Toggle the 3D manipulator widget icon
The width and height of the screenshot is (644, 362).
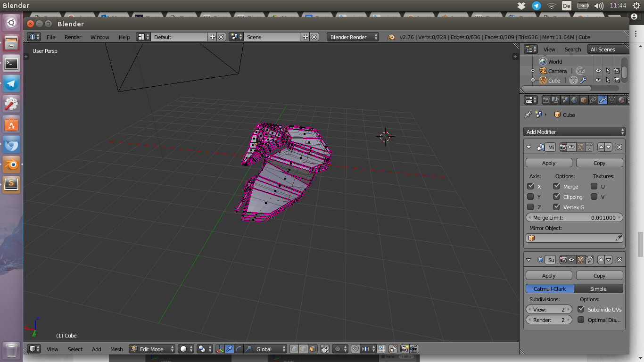pyautogui.click(x=220, y=349)
